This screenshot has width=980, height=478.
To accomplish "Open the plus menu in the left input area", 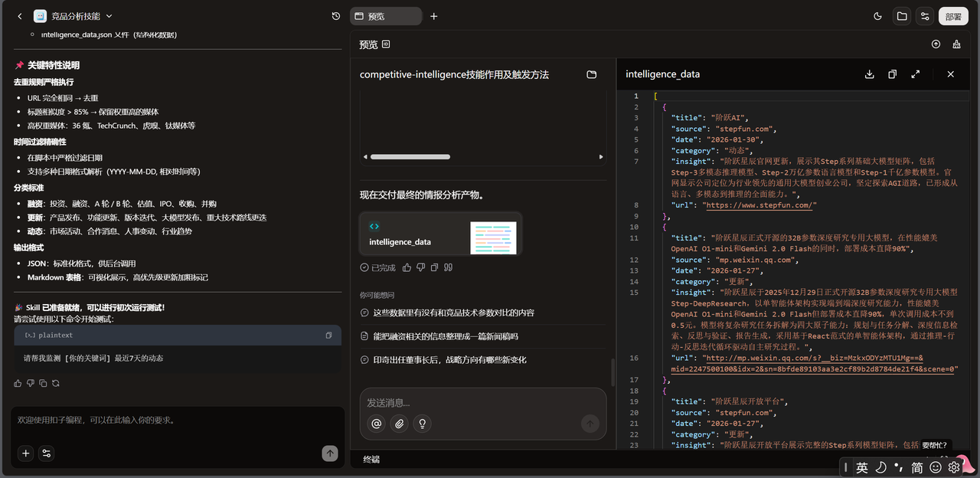I will pyautogui.click(x=25, y=453).
